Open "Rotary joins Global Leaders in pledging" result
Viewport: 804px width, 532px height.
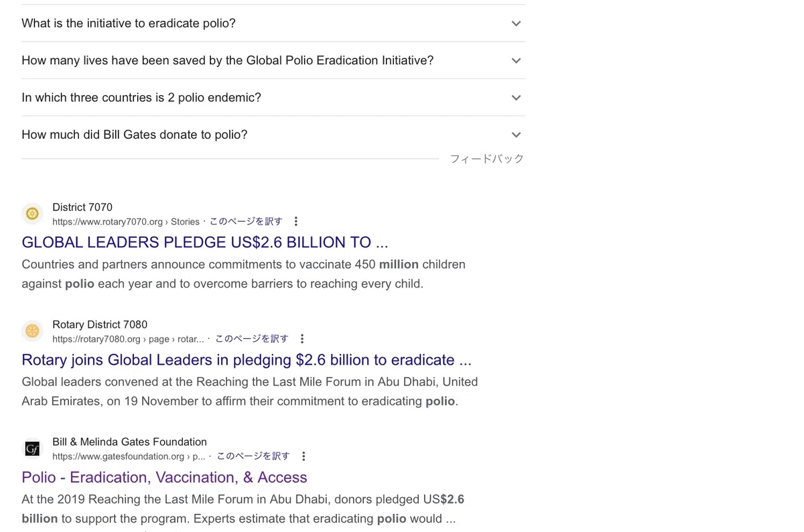pos(247,360)
